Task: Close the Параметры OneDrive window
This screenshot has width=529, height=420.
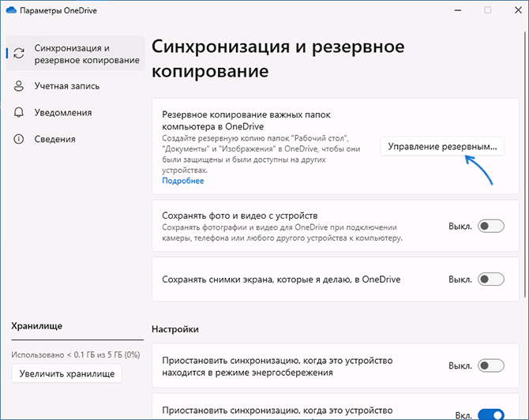Action: (518, 10)
